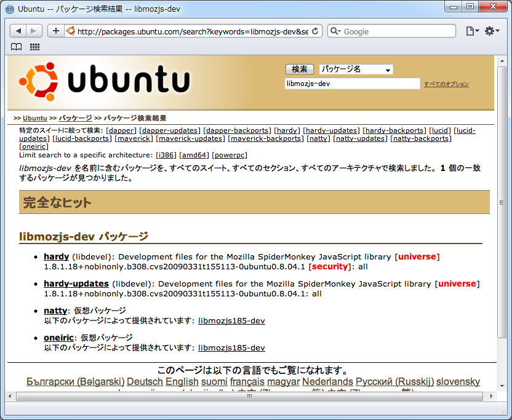
Task: Open libmozjs185-dev link under natty
Action: [x=231, y=321]
